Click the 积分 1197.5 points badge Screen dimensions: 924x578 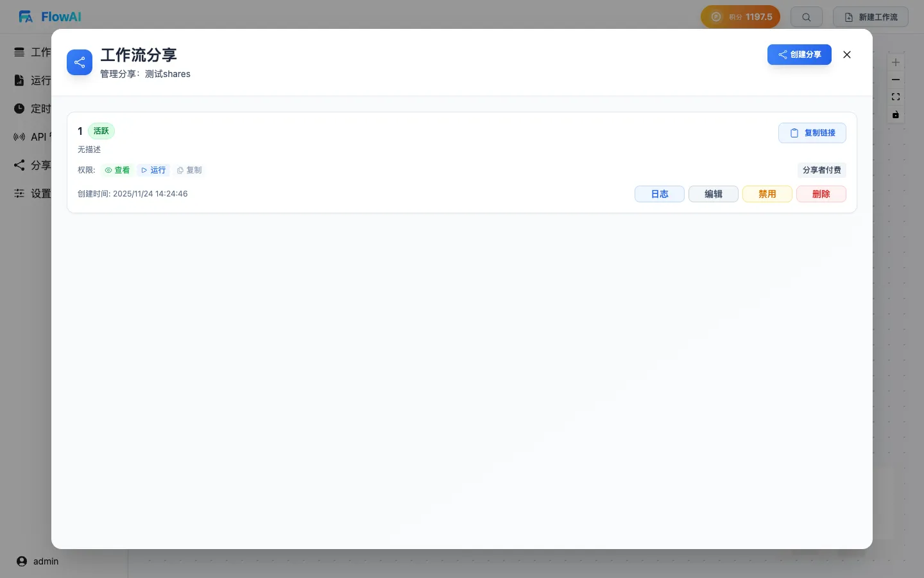pos(740,17)
